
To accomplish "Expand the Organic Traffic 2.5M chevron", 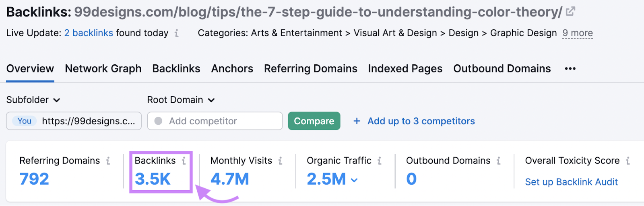I will click(354, 180).
